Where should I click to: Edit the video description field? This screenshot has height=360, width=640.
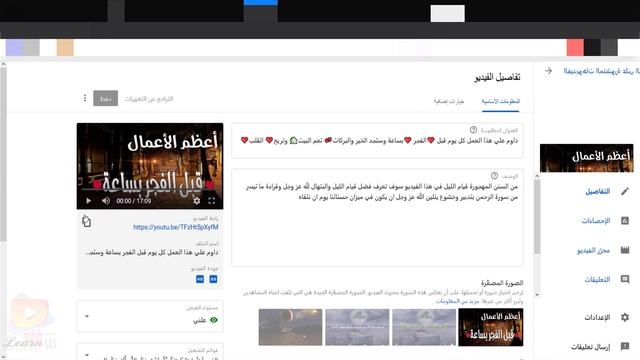377,218
